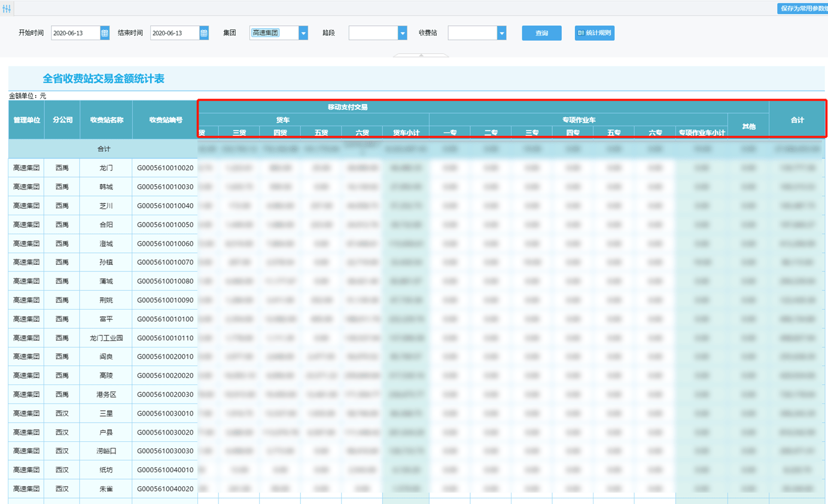Select the 龙门工业园 station name cell
Viewport: 828px width, 504px height.
coord(106,338)
